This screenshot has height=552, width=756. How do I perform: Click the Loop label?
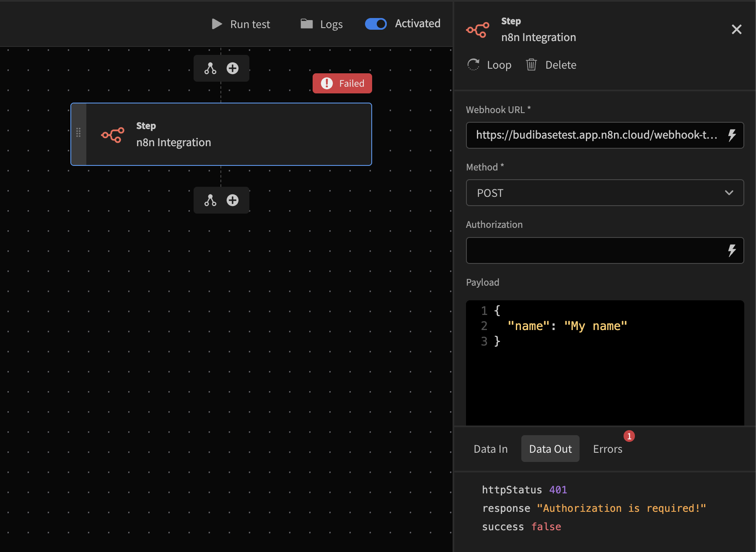tap(499, 65)
